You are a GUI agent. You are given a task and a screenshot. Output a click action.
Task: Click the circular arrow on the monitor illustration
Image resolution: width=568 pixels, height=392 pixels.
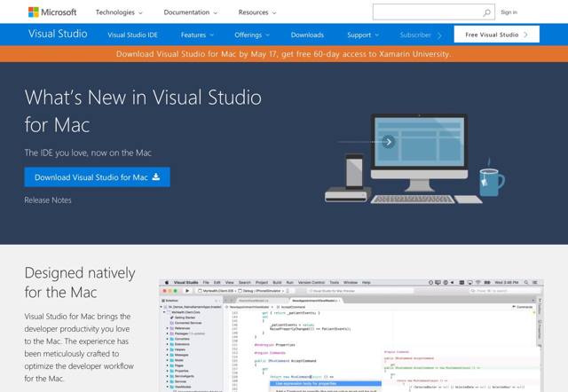click(x=388, y=141)
